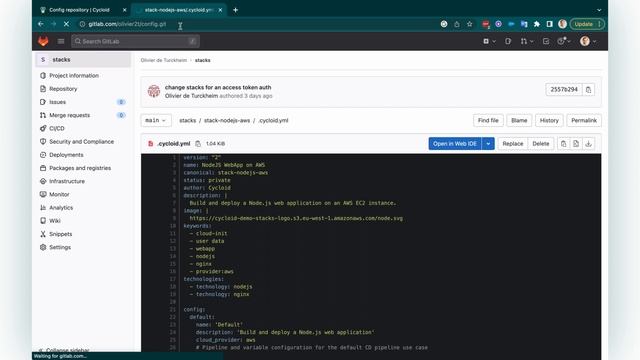Toggle browser side panel icon
The width and height of the screenshot is (640, 360).
(x=549, y=24)
